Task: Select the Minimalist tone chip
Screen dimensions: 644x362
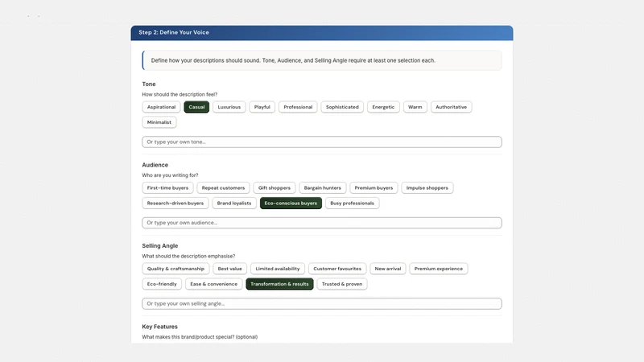Action: point(159,122)
